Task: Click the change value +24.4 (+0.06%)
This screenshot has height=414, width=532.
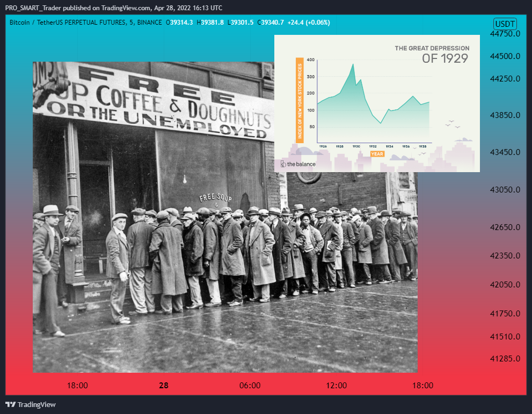Action: (309, 23)
